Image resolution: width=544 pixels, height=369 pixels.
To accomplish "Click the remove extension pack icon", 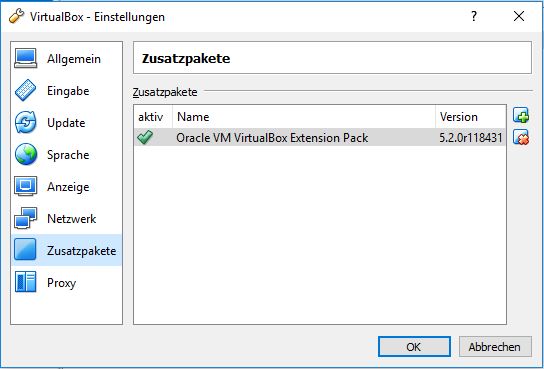I will (x=521, y=137).
